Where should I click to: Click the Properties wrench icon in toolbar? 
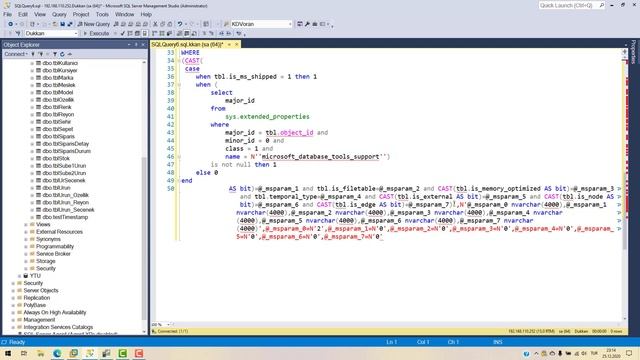click(x=307, y=24)
